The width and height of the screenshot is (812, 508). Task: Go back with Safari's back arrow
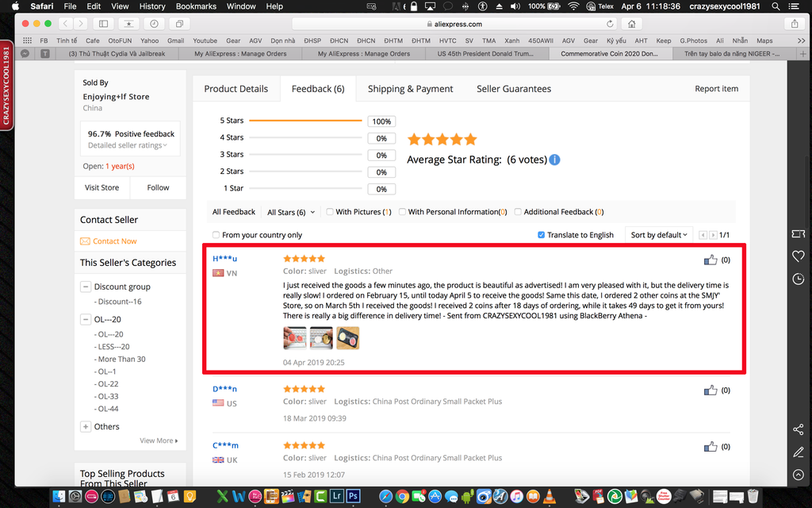[65, 23]
